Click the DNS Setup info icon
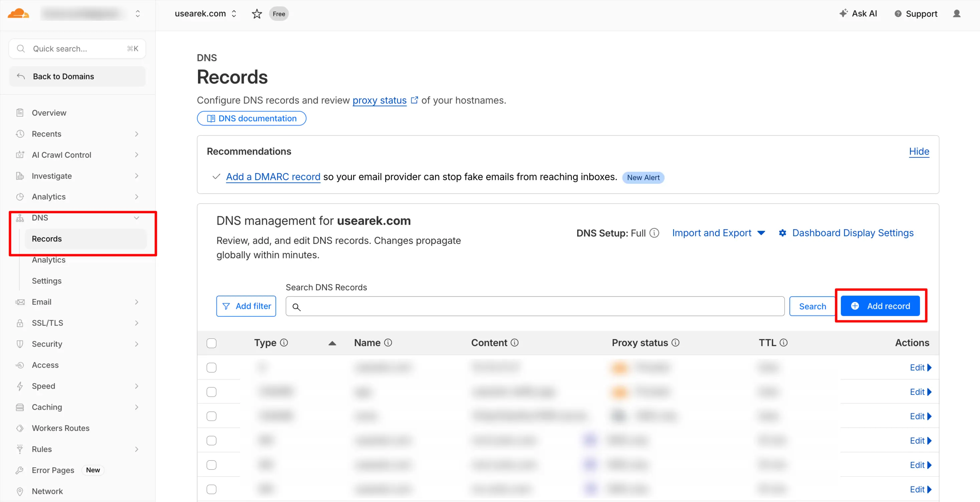 [654, 233]
